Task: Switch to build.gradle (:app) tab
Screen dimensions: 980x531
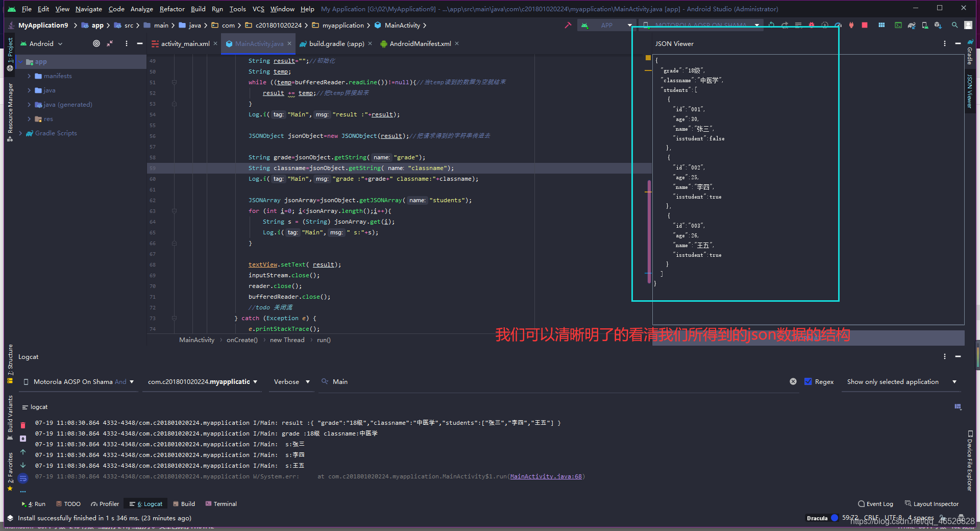Action: pyautogui.click(x=336, y=43)
